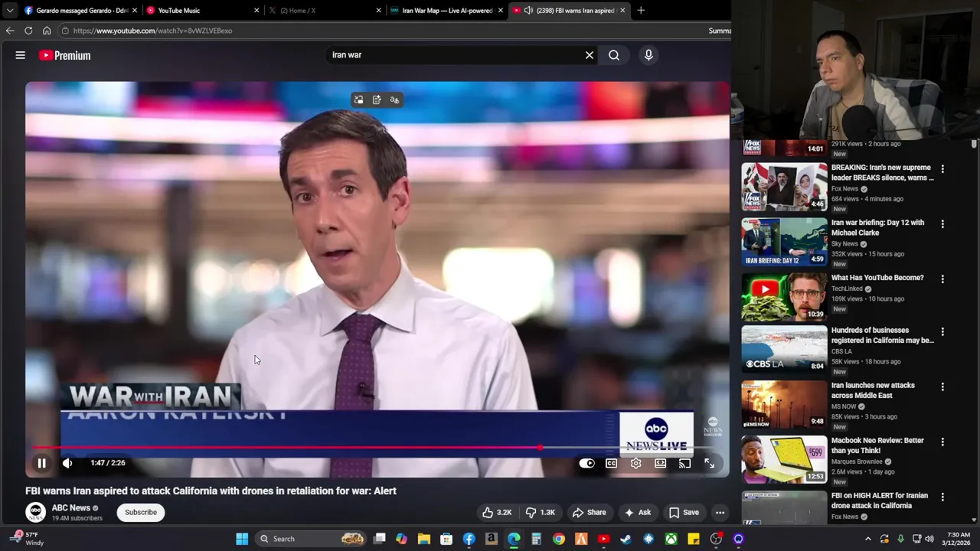Viewport: 980px width, 551px height.
Task: Open the Ask AI button
Action: 638,513
